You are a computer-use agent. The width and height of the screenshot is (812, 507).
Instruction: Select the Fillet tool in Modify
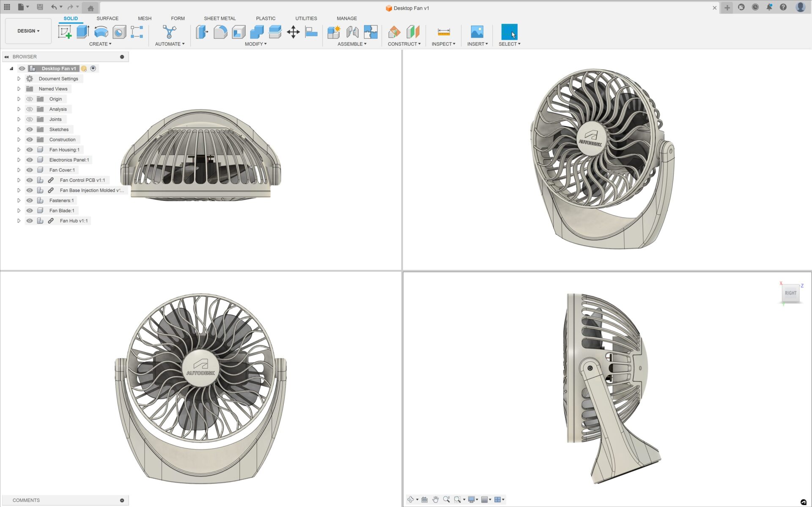[x=220, y=32]
